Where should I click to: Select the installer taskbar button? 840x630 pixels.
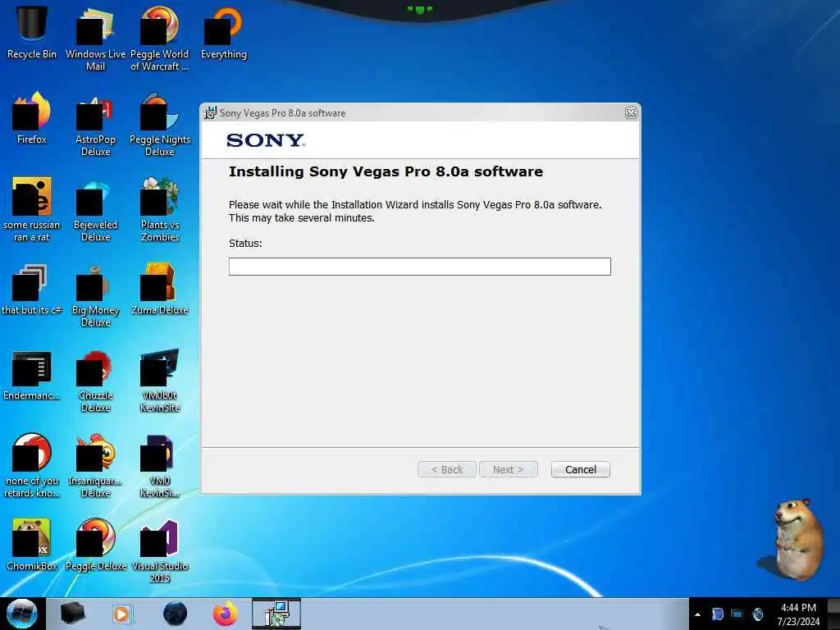coord(276,614)
